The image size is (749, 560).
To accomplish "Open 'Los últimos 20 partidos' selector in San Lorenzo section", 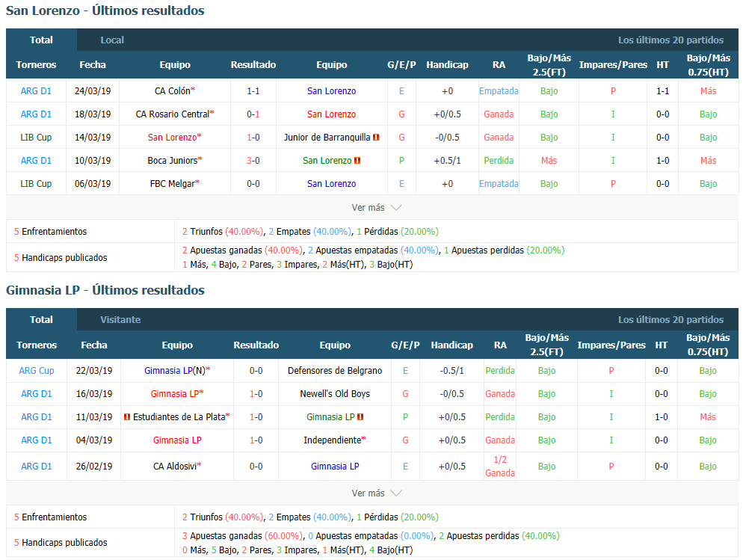I will pyautogui.click(x=671, y=40).
